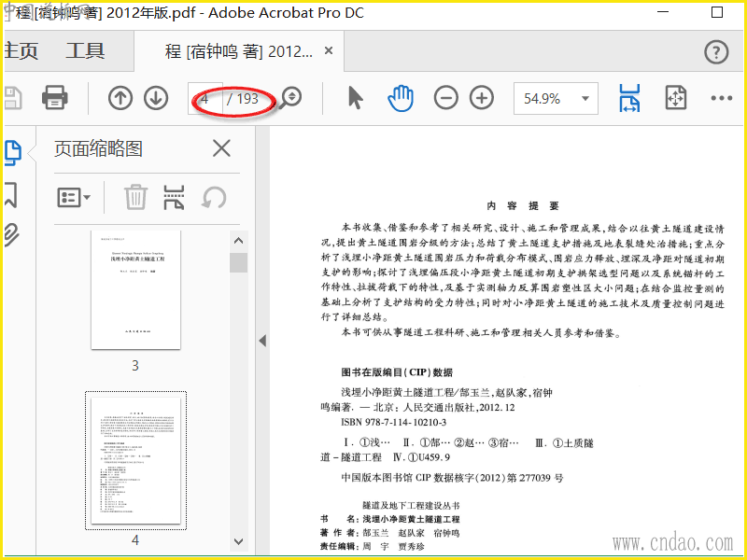
Task: Open the Help question mark icon
Action: [x=716, y=51]
